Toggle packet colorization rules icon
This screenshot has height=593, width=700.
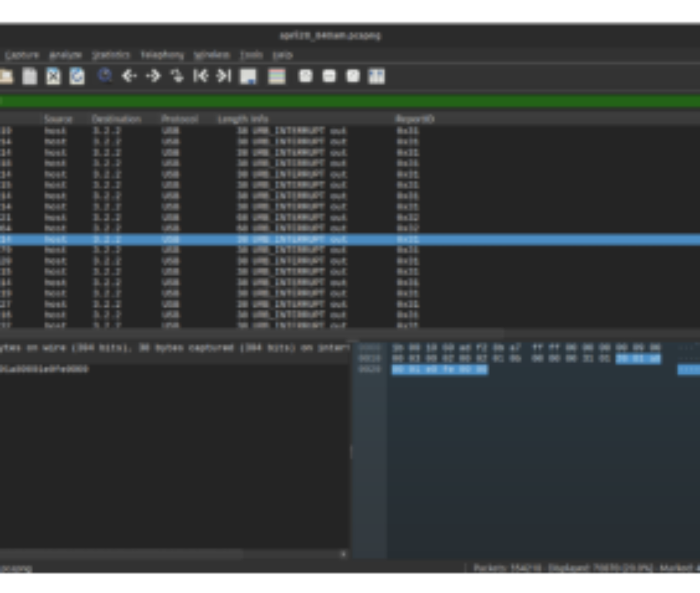tap(276, 76)
